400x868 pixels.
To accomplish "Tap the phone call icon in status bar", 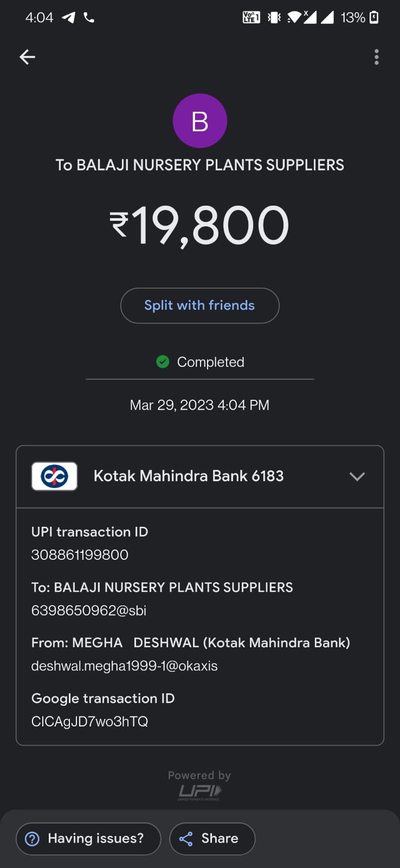I will click(89, 18).
